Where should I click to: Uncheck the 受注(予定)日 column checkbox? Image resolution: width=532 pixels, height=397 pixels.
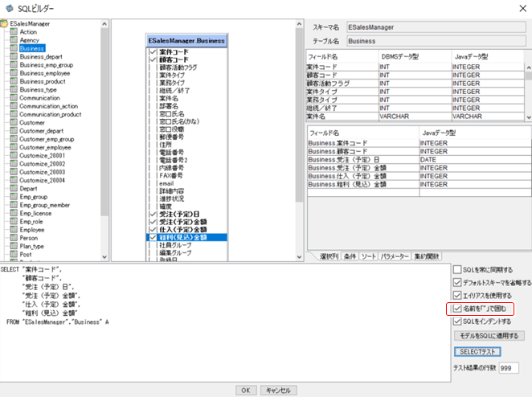pyautogui.click(x=153, y=214)
